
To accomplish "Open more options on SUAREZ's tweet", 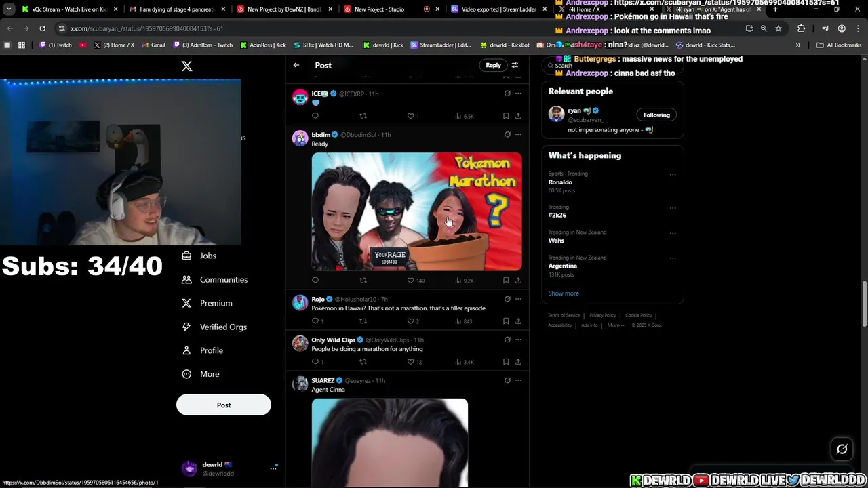I will click(518, 380).
